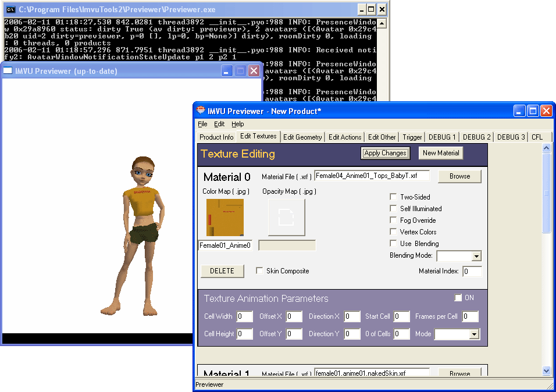Screen dimensions: 556x392
Task: Click the Cell Height field
Action: [245, 334]
